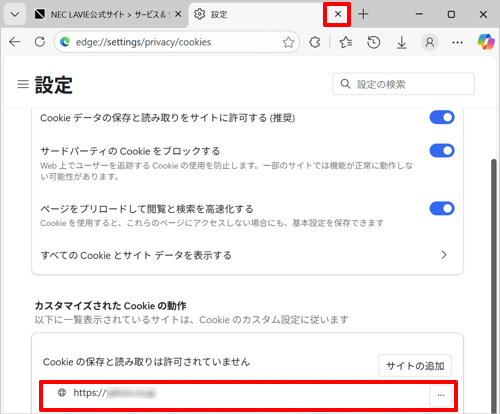This screenshot has width=500, height=414.
Task: Open the profile account icon
Action: click(x=430, y=42)
